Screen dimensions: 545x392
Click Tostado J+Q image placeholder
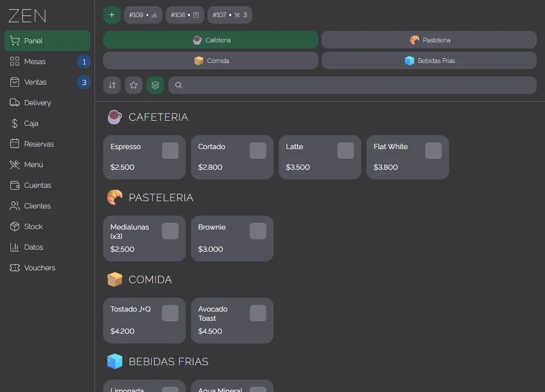(170, 313)
